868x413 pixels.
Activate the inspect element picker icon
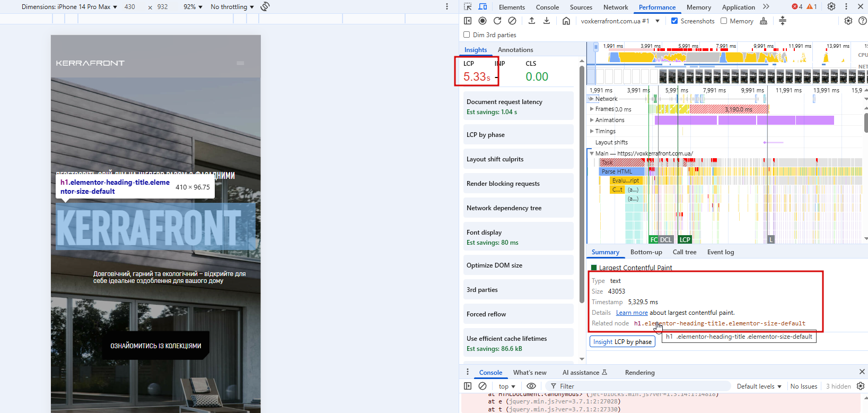468,7
